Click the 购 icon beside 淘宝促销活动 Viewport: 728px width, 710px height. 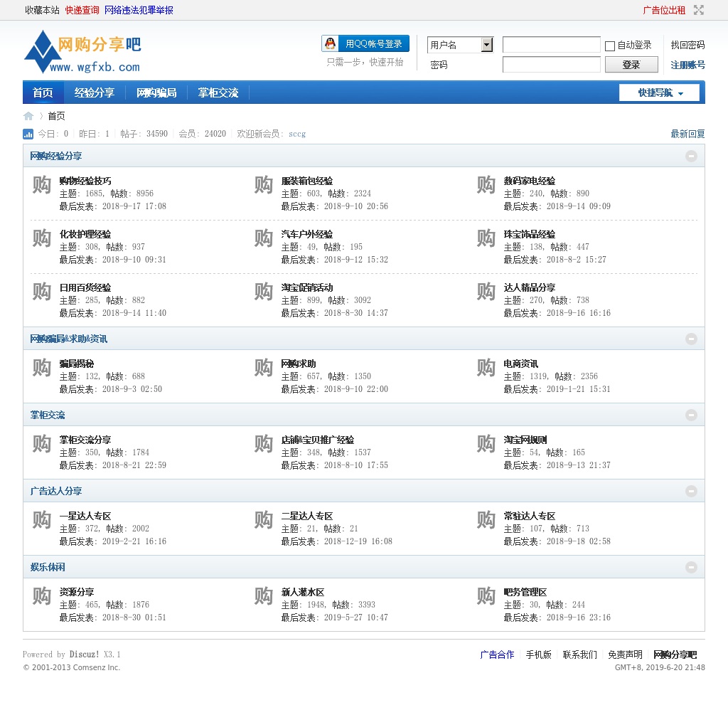[264, 292]
